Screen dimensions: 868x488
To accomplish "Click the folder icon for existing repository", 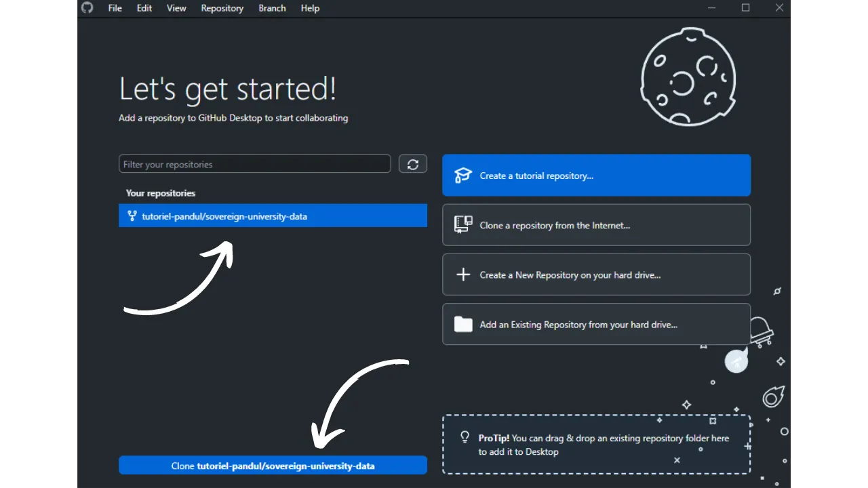I will 463,324.
